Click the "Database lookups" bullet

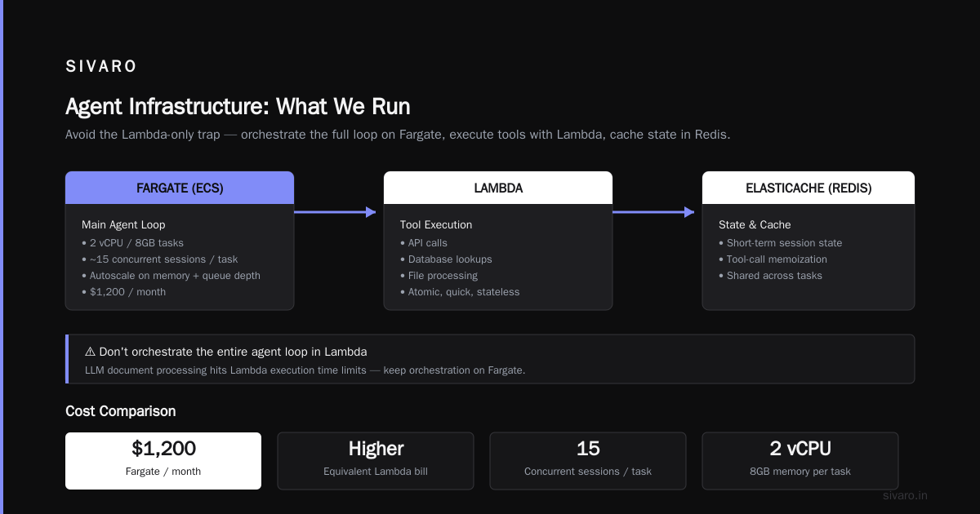(446, 259)
